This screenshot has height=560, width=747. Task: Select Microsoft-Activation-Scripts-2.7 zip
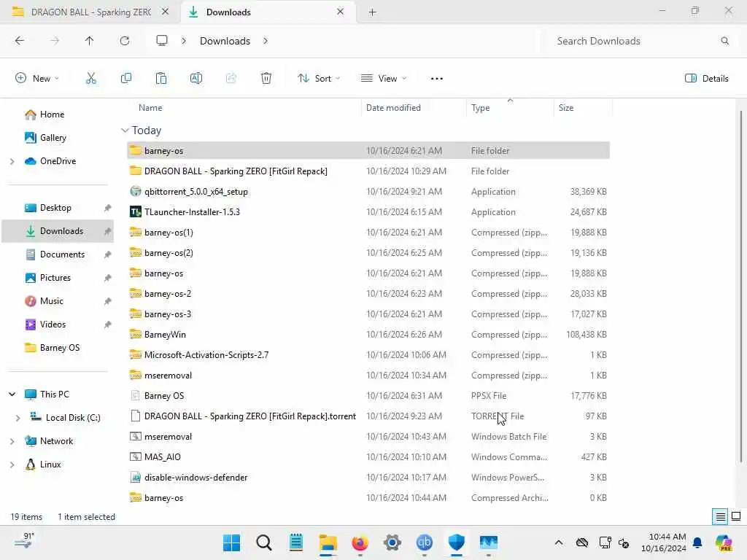pos(368,355)
